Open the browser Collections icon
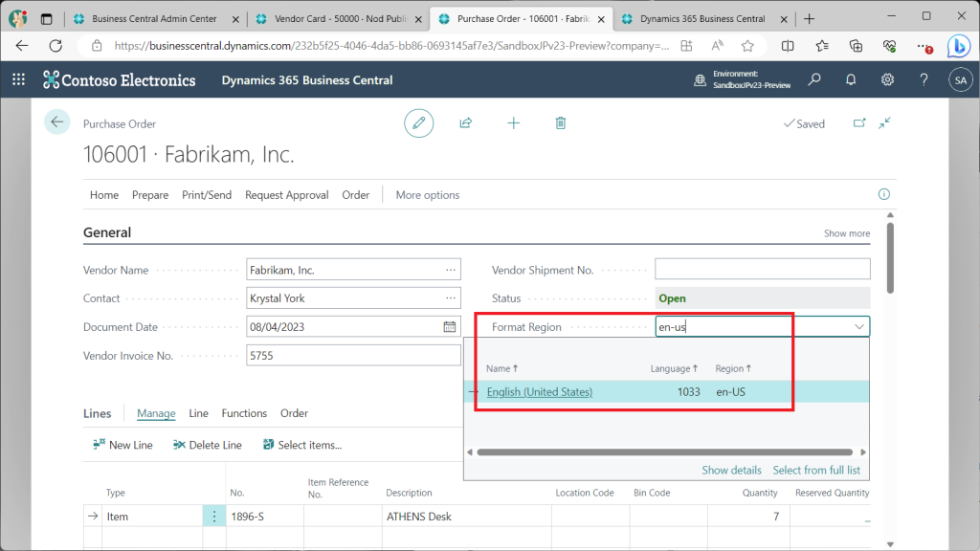Viewport: 980px width, 551px height. [856, 46]
